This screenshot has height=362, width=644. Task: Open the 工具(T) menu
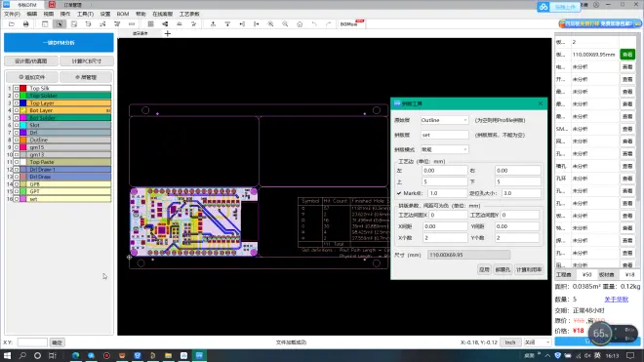[x=85, y=14]
